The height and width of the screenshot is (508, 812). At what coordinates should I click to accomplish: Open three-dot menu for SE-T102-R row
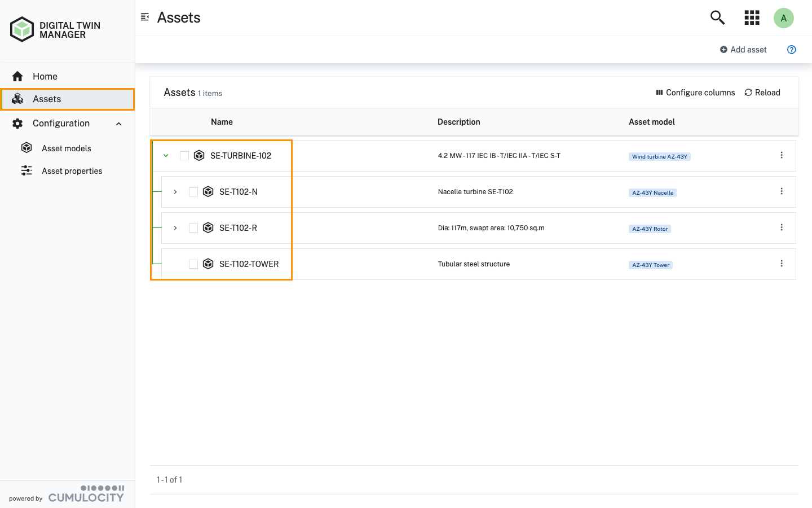pos(781,227)
